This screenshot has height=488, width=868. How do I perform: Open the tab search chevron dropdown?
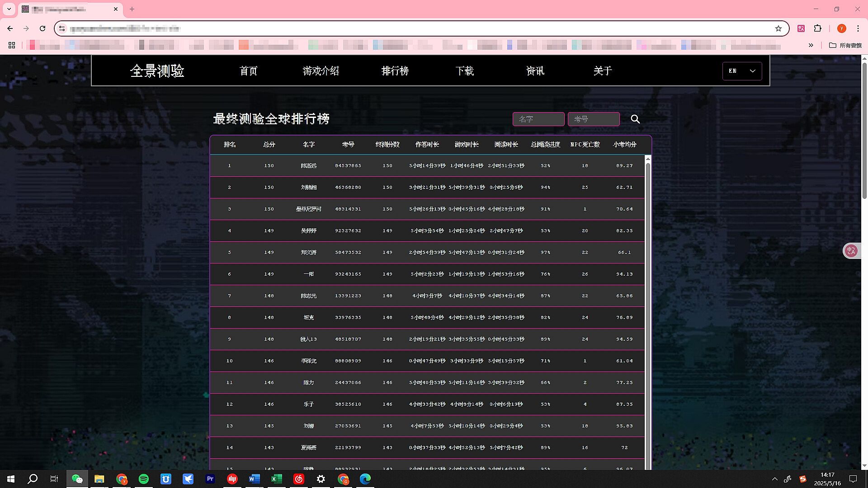9,9
